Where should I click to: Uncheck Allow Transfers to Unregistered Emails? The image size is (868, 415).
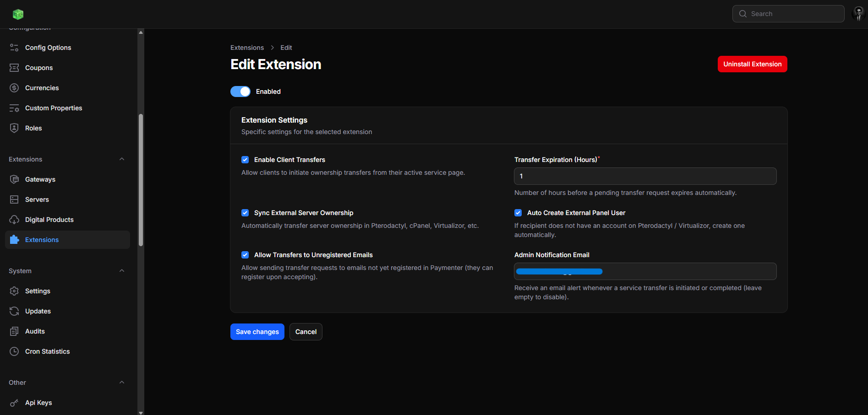245,255
